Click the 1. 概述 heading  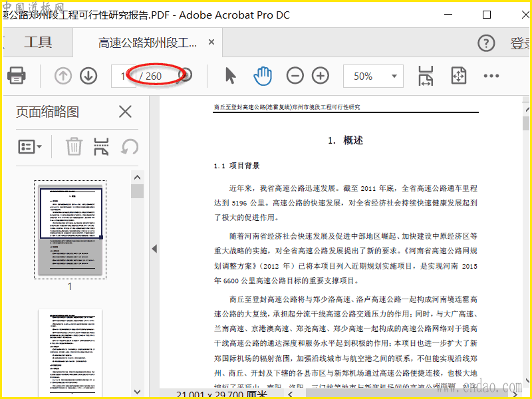pos(345,140)
